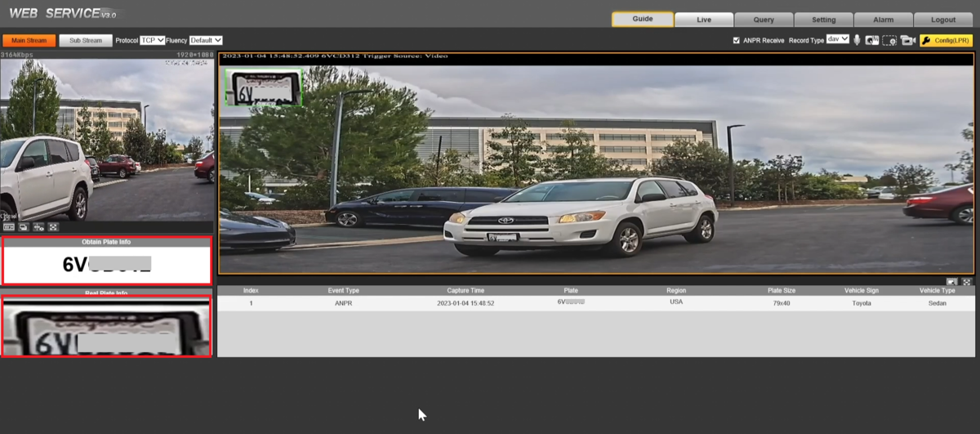Open Config(LPR) settings
The image size is (980, 434).
(946, 40)
